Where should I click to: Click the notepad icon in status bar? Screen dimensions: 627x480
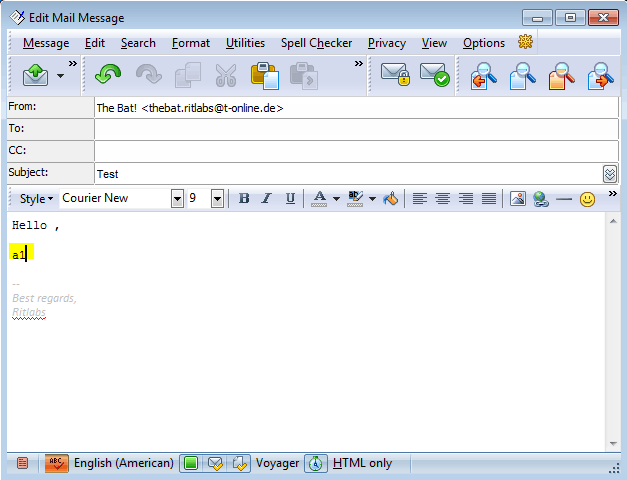coord(23,463)
